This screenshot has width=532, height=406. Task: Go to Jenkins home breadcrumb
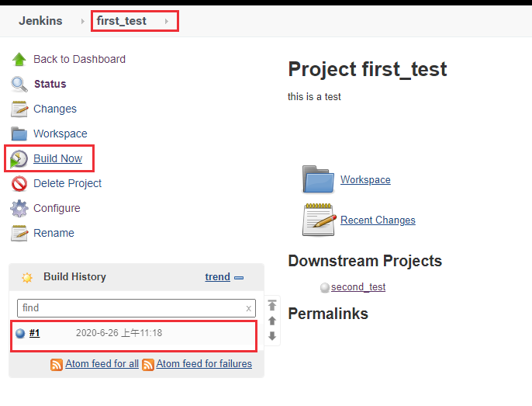(40, 21)
